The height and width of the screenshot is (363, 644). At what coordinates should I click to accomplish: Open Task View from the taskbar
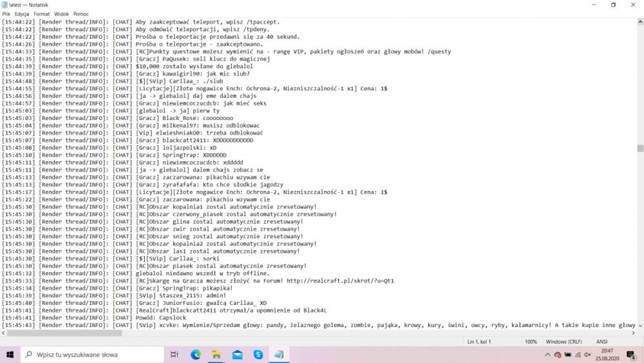point(174,355)
